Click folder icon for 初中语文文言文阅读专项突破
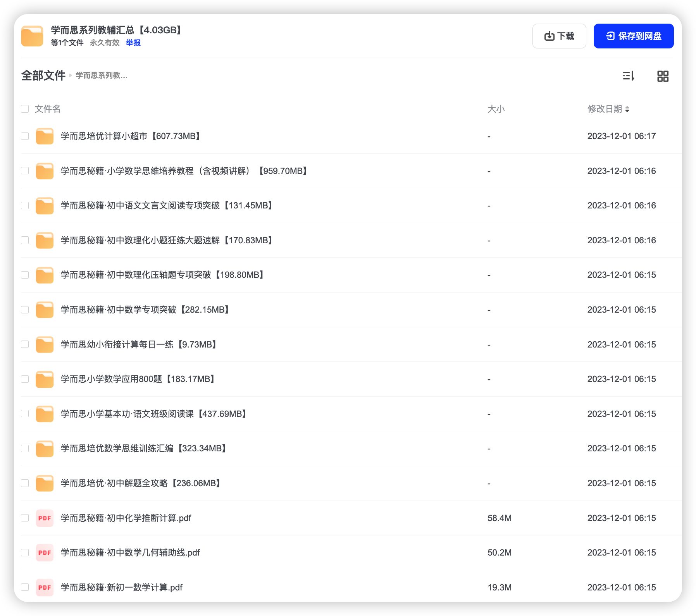The image size is (696, 616). point(45,206)
